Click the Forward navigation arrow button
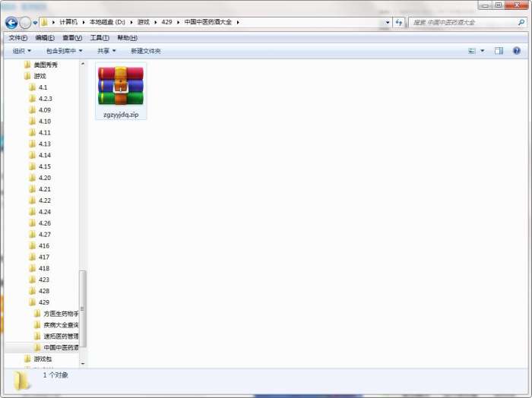 (x=25, y=23)
